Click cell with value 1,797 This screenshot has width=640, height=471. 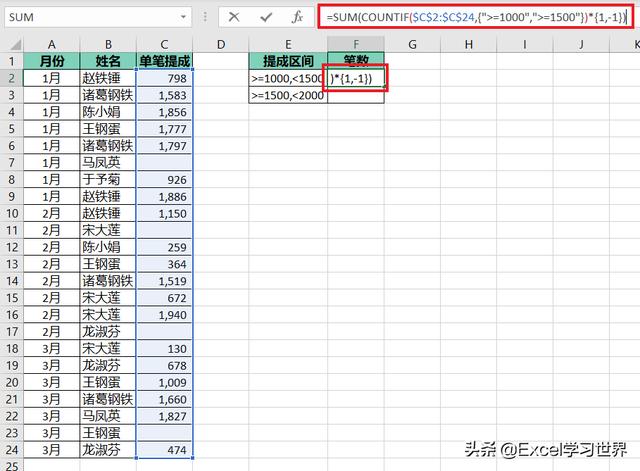164,146
